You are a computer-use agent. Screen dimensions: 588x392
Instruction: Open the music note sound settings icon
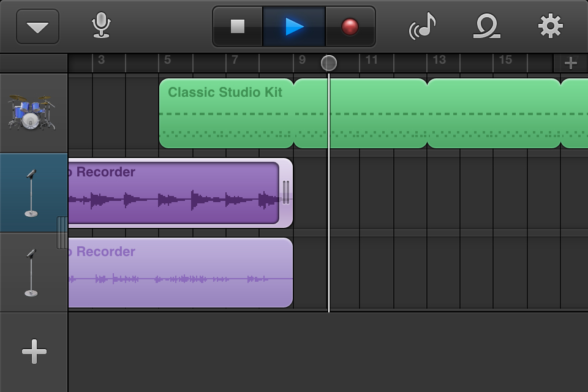[423, 26]
